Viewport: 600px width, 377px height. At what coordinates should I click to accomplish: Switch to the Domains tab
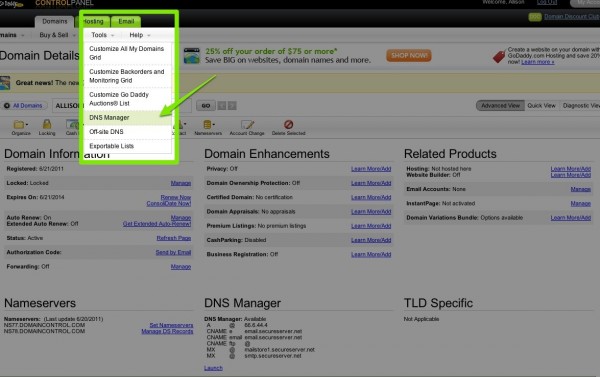[x=54, y=21]
